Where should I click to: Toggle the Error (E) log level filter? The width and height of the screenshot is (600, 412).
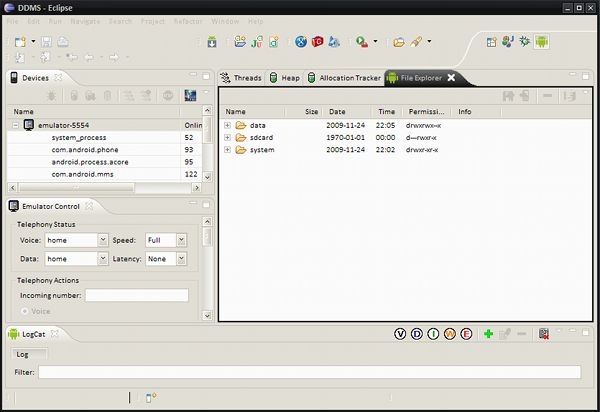click(x=466, y=334)
